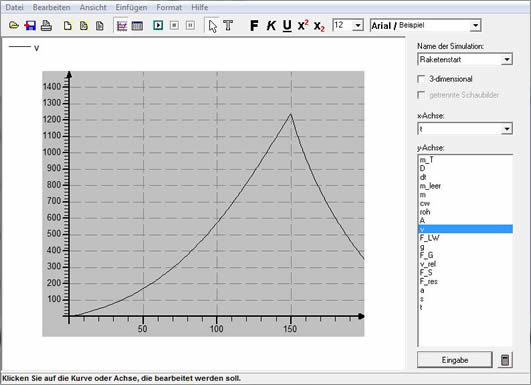Click the highlighted v entry in y-Achse list
This screenshot has height=385, width=531.
coord(466,229)
